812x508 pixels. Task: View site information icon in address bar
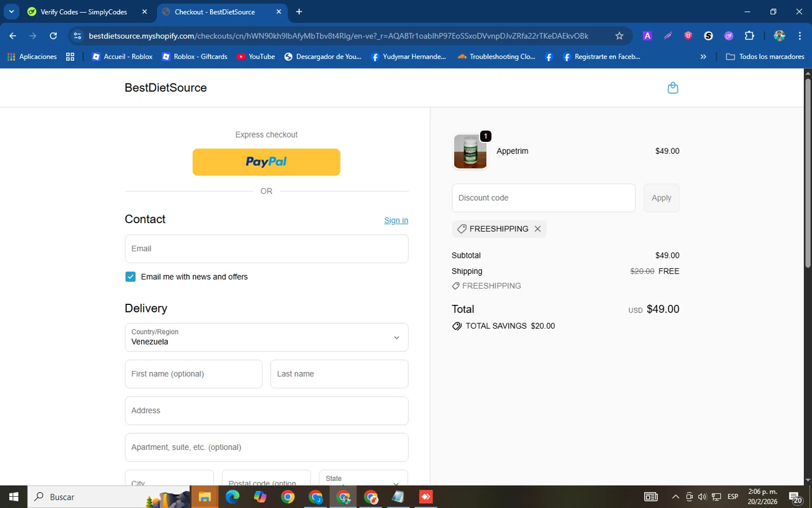point(77,36)
